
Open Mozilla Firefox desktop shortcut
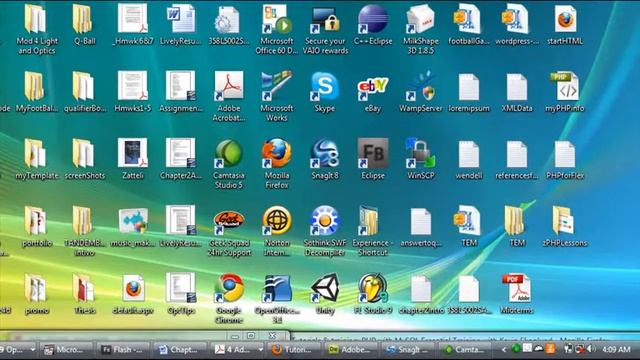pos(277,154)
